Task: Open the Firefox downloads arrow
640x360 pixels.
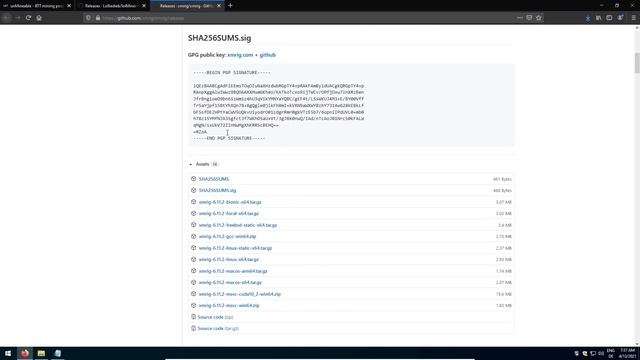Action: click(x=588, y=18)
